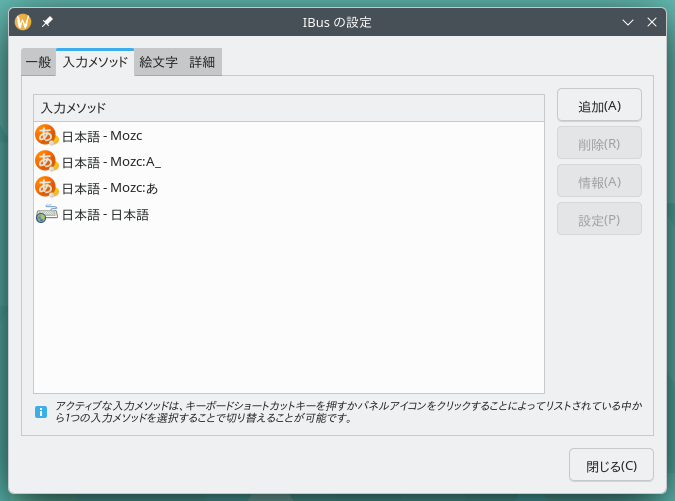Open the 絵文字 tab

(159, 62)
